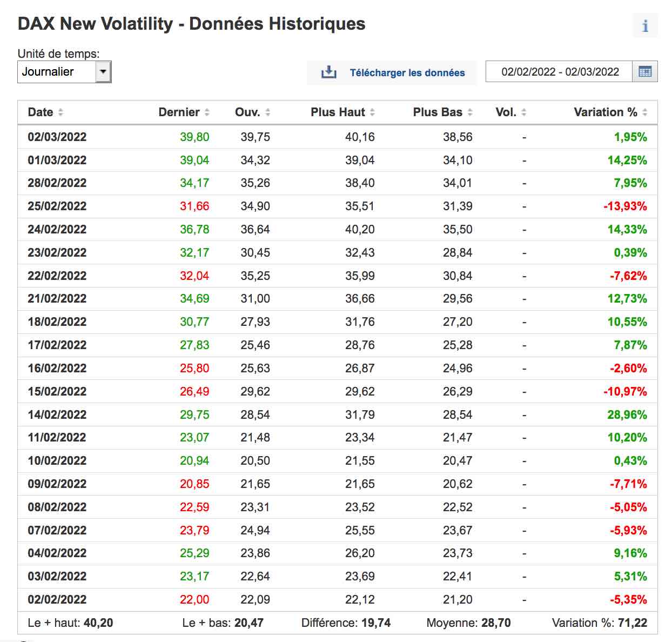Click the summary Variation %: 71,22

pyautogui.click(x=600, y=623)
